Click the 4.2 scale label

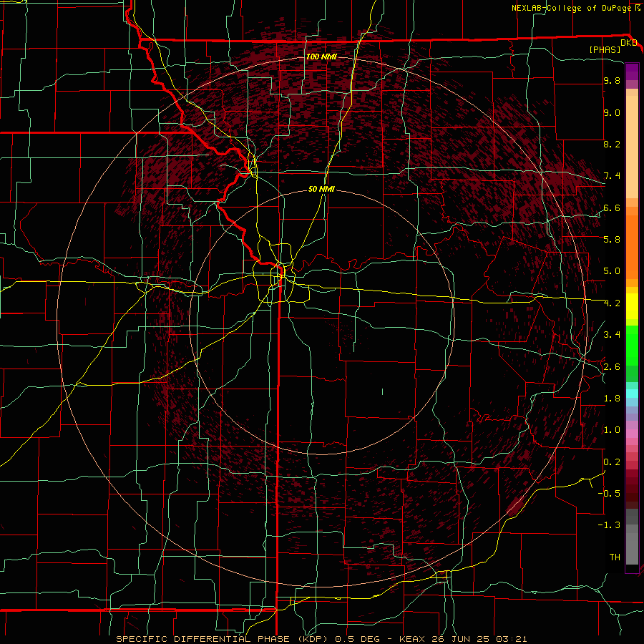click(x=612, y=303)
